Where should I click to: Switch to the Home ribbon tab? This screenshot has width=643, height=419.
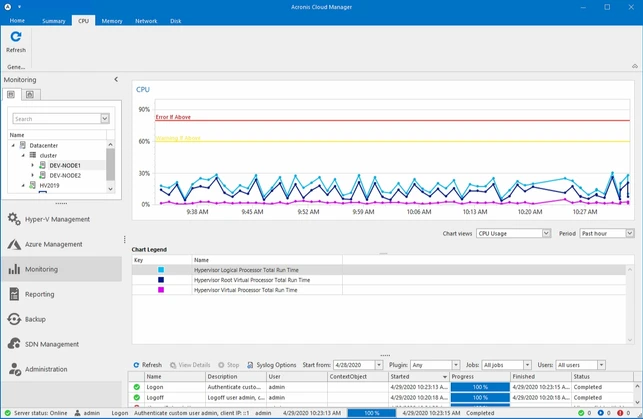[x=17, y=20]
